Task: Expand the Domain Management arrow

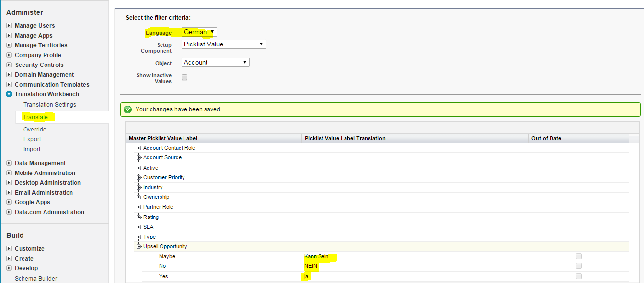Action: 9,75
